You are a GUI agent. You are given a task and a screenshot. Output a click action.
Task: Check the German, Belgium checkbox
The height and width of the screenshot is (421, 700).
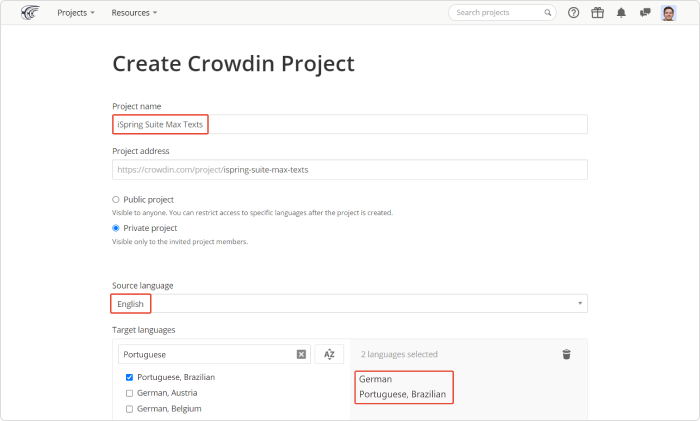point(129,409)
